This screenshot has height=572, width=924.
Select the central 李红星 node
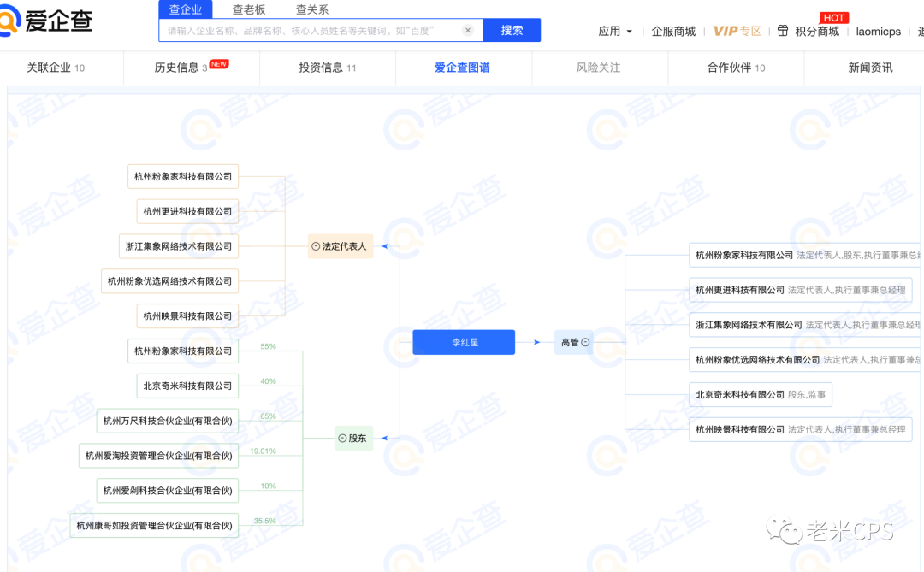tap(464, 342)
